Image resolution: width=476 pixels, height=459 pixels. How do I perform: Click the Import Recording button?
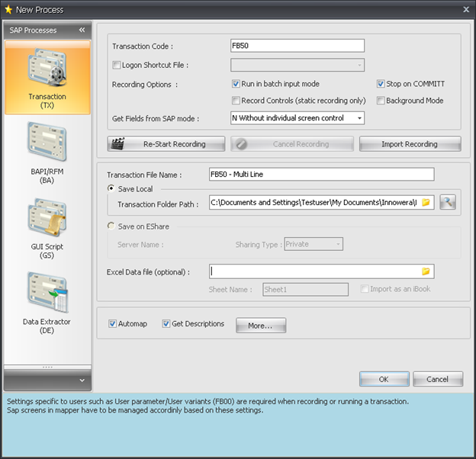tap(410, 144)
